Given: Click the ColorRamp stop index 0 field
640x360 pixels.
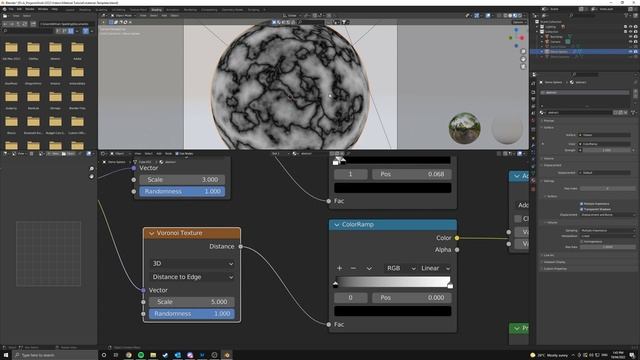Looking at the screenshot, I should (350, 298).
